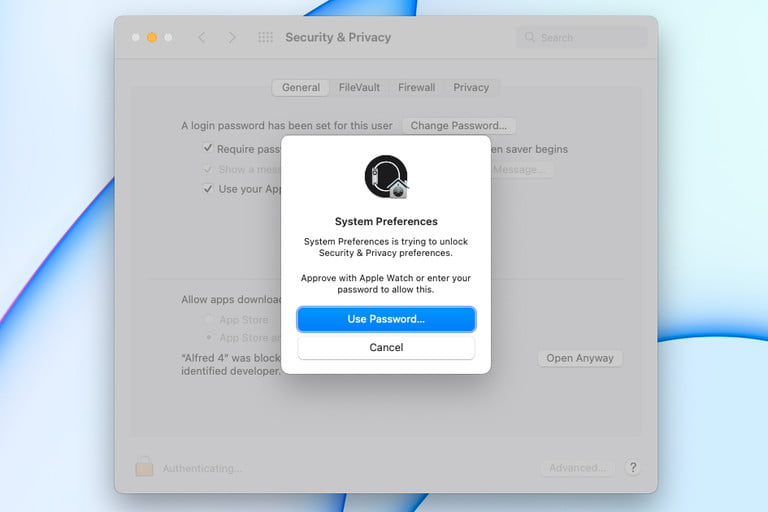Click the Apple Watch unlock dialog icon
The width and height of the screenshot is (768, 512).
[x=386, y=177]
